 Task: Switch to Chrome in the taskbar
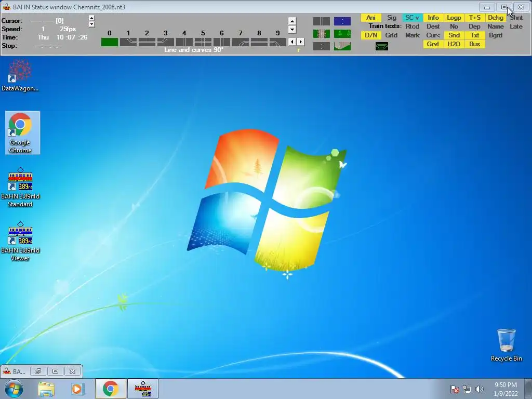tap(110, 389)
